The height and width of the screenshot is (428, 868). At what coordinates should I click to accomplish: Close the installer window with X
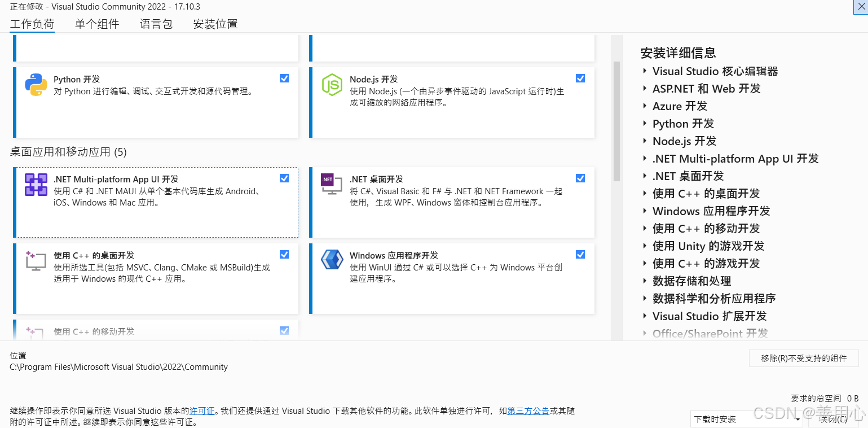(x=860, y=6)
